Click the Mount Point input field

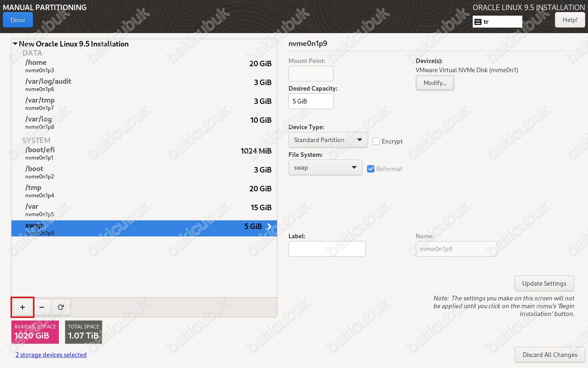point(311,74)
